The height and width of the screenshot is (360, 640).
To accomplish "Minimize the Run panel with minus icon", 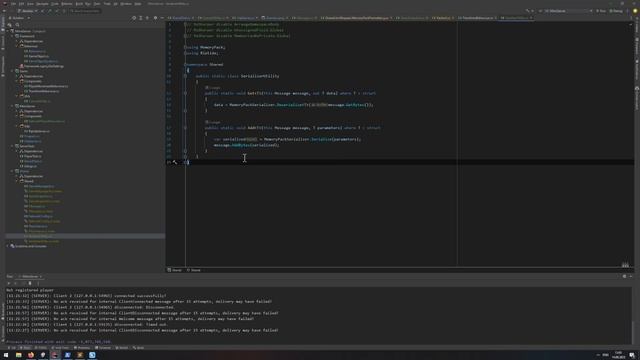I will click(x=631, y=276).
